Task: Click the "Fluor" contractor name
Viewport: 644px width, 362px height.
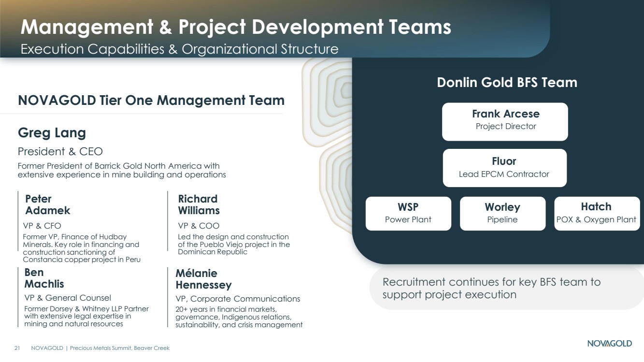Action: [x=504, y=161]
